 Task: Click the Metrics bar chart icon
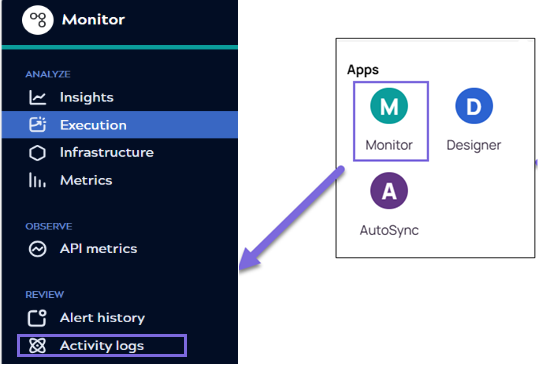(x=37, y=180)
